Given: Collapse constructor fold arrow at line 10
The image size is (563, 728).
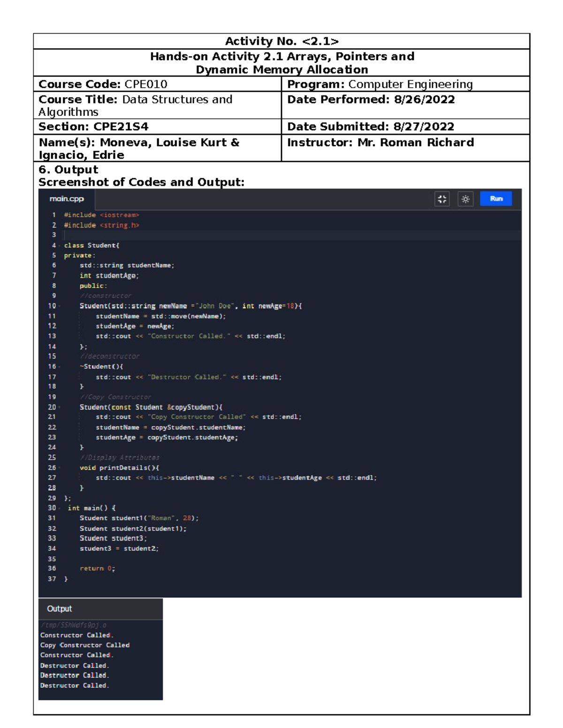Looking at the screenshot, I should [60, 306].
